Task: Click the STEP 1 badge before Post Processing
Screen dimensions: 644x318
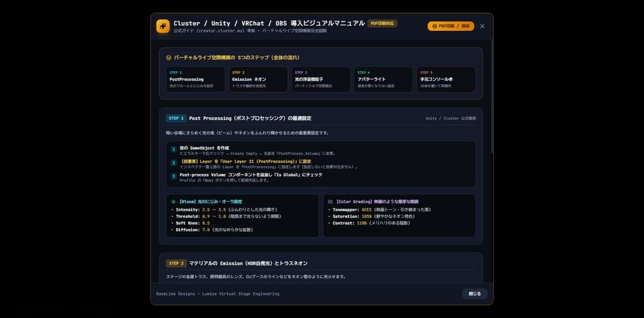Action: (176, 118)
